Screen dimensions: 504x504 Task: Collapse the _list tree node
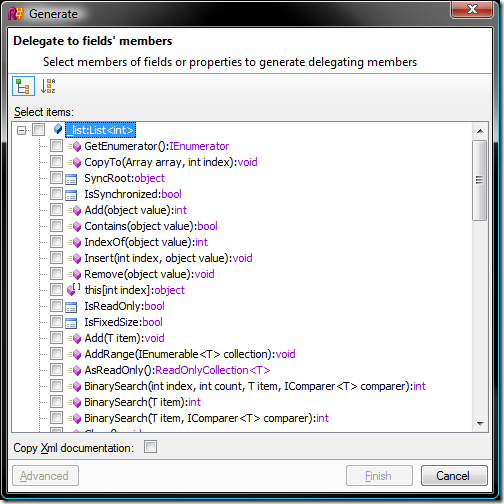[22, 130]
